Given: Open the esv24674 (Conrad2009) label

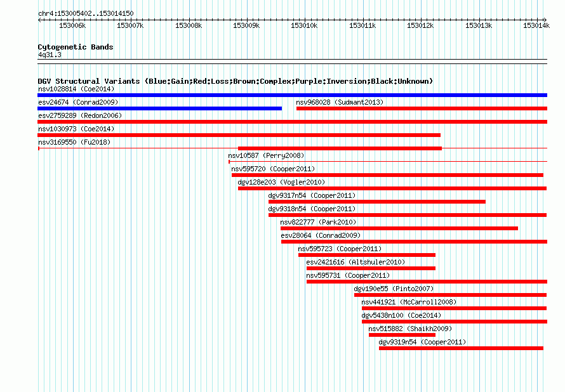Looking at the screenshot, I should coord(78,102).
